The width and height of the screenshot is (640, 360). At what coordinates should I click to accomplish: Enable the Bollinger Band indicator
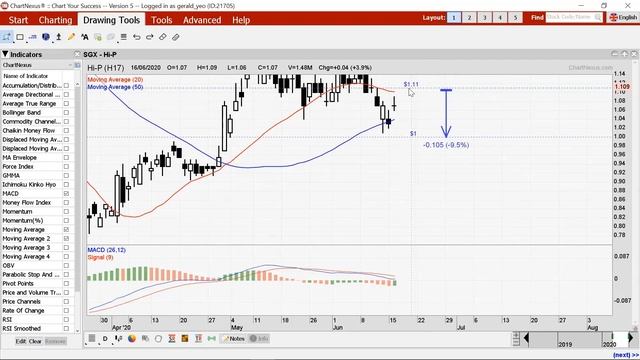coord(66,113)
